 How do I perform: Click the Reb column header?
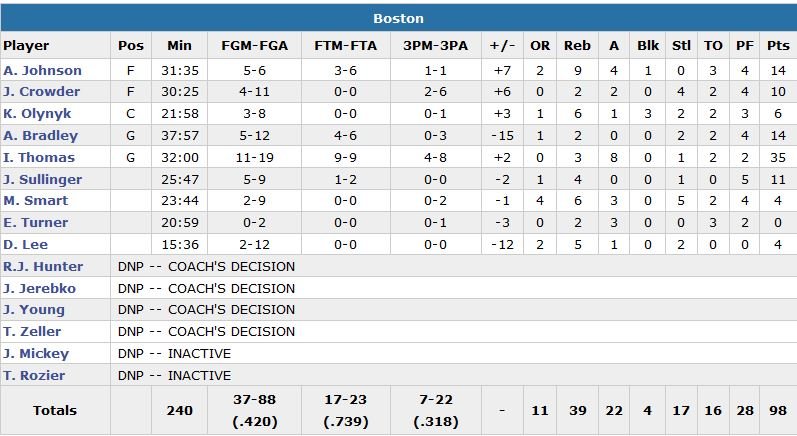(577, 46)
